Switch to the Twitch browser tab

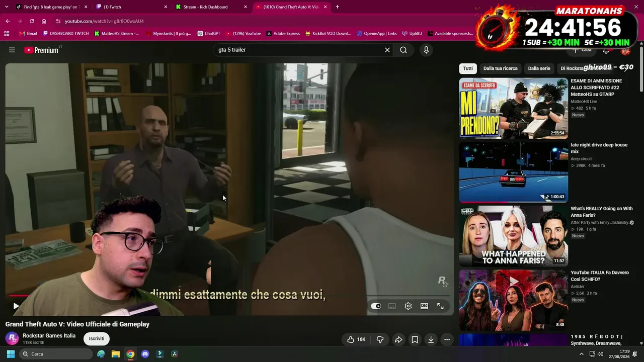[x=132, y=7]
